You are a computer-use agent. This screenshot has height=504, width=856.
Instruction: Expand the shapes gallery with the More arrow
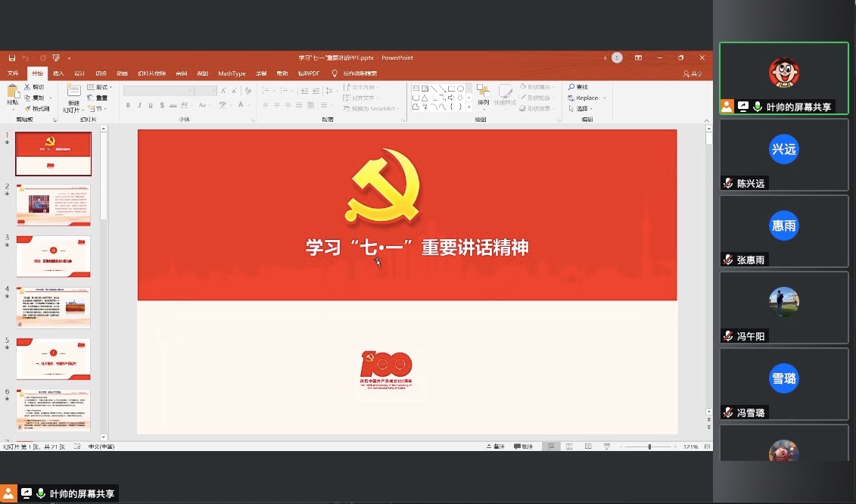469,107
